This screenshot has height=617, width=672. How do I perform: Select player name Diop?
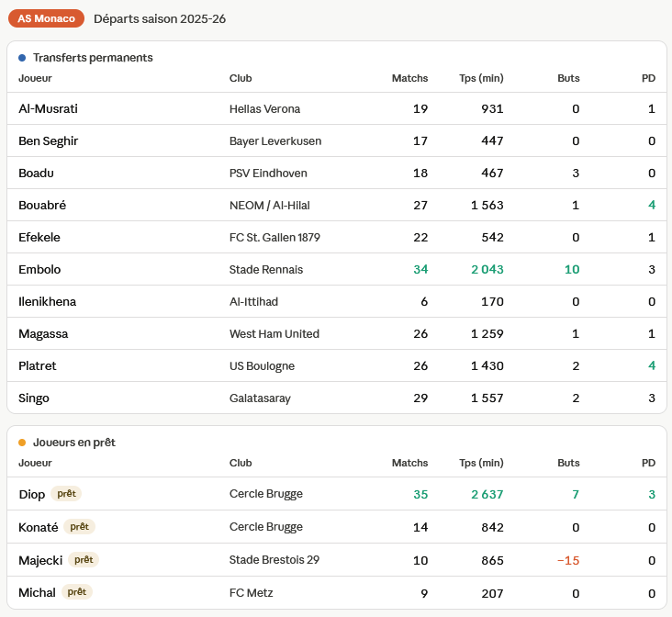point(32,494)
